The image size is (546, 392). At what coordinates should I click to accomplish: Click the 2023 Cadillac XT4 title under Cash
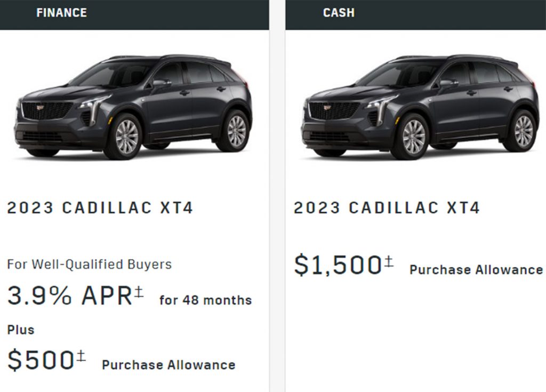pos(387,208)
